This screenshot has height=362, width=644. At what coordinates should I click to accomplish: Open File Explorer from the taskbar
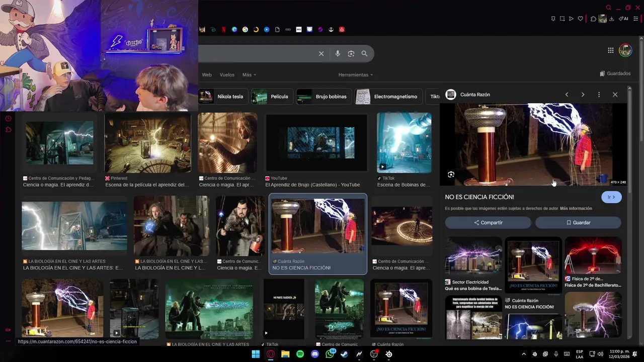(x=285, y=354)
